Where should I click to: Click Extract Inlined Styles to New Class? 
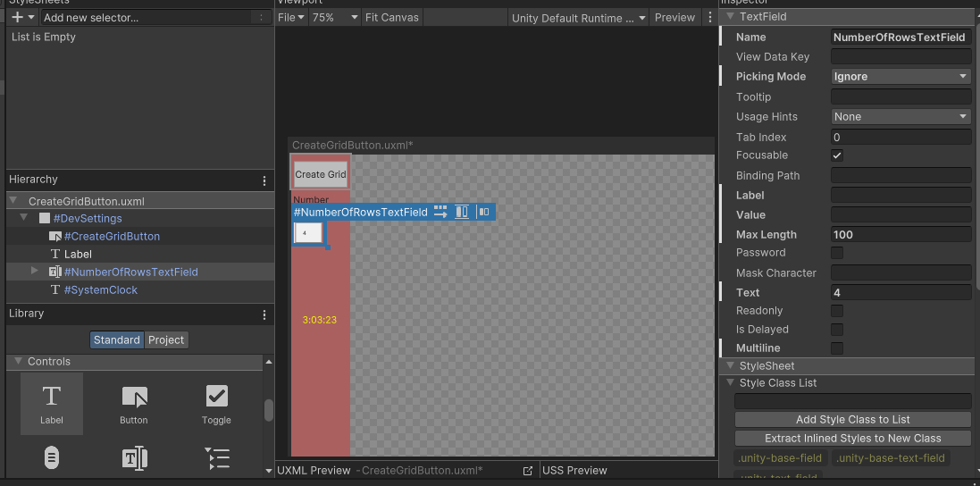pos(853,438)
